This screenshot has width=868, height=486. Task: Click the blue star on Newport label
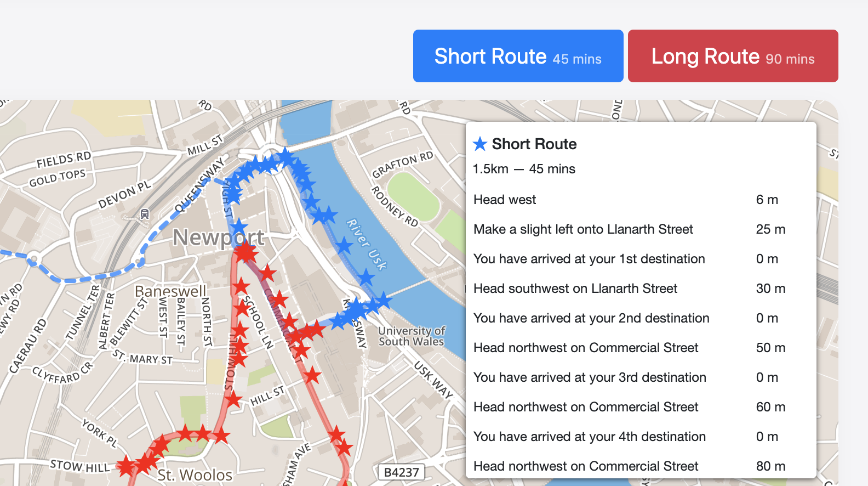coord(238,227)
